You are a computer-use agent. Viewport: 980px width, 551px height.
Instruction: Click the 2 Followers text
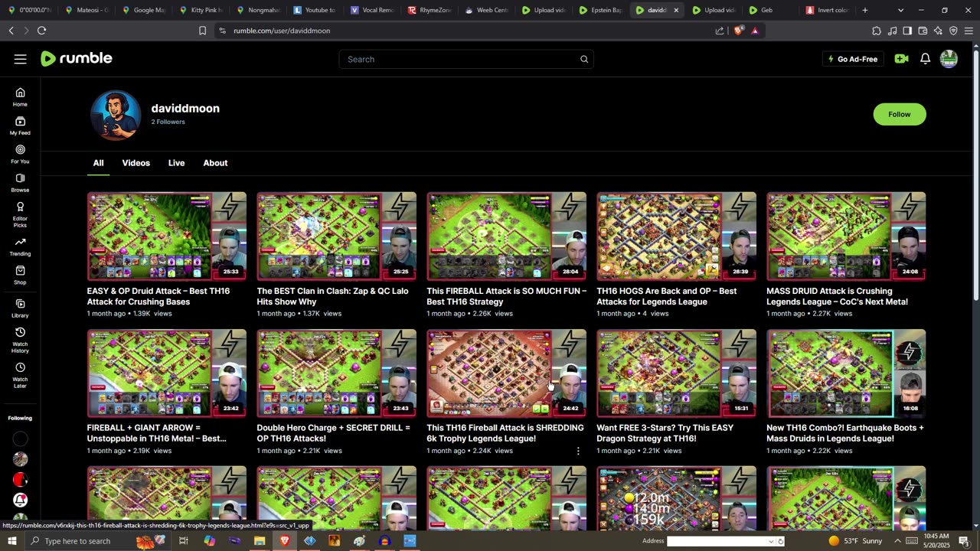(168, 122)
